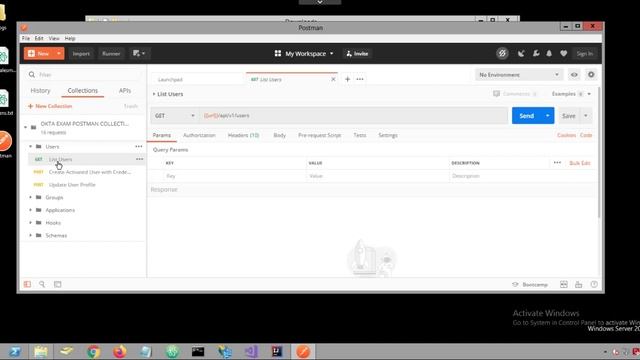Open the Comments panel
This screenshot has height=360, width=640.
(x=515, y=94)
